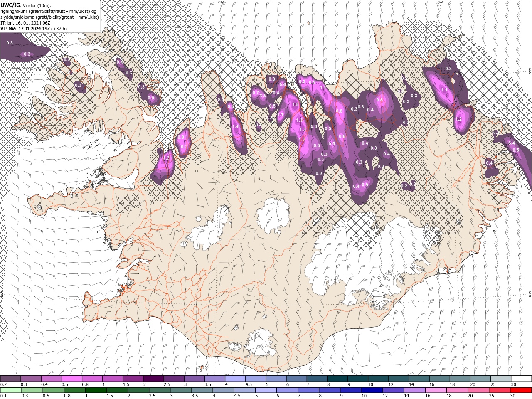
Task: Click lower legend bright red swatch after 30
Action: tap(521, 390)
